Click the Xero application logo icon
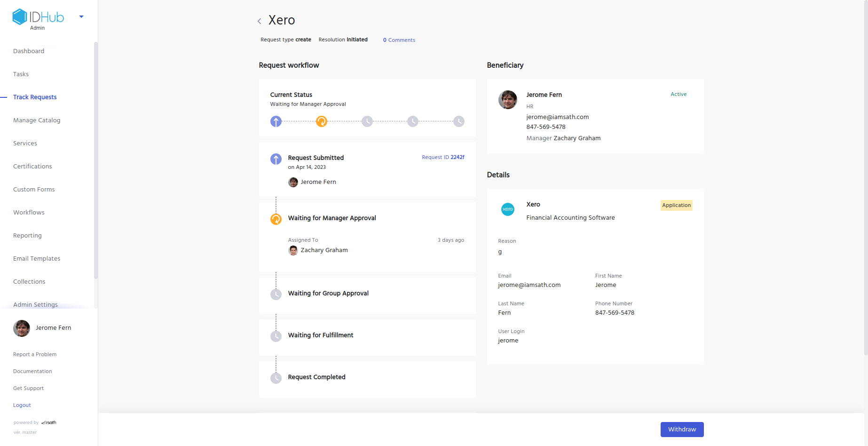 tap(507, 209)
